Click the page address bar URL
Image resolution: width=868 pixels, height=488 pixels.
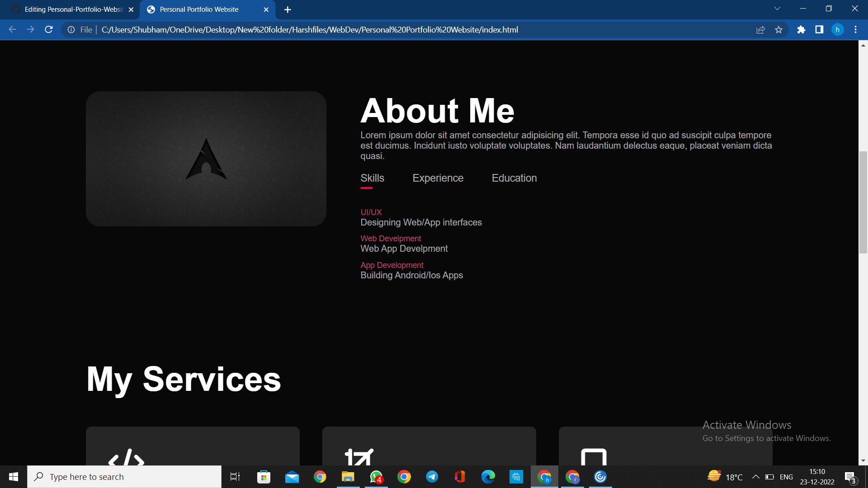310,30
